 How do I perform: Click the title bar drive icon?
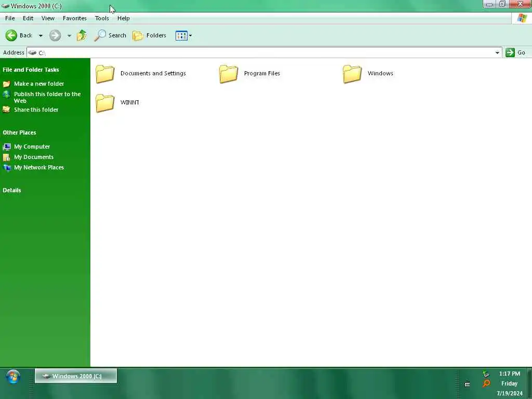coord(5,6)
